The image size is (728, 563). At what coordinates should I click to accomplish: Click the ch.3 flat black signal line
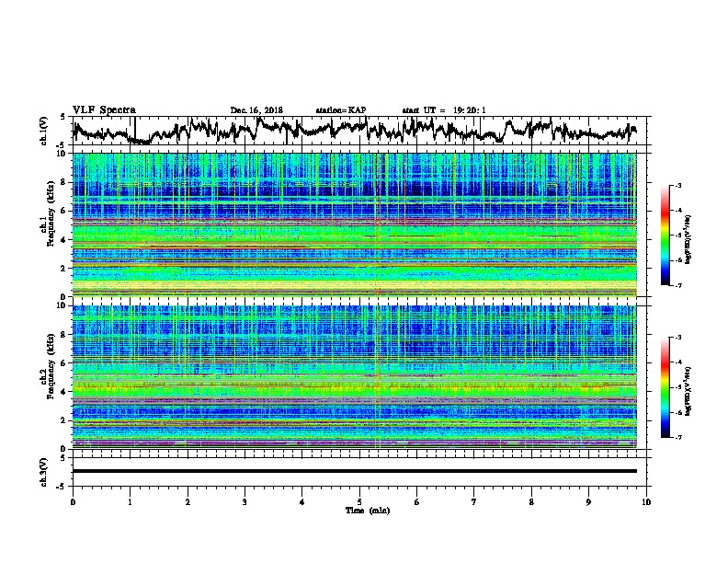[x=354, y=471]
